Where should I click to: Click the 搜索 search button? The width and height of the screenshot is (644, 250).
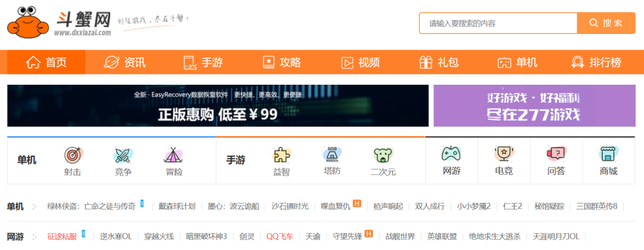pyautogui.click(x=606, y=23)
